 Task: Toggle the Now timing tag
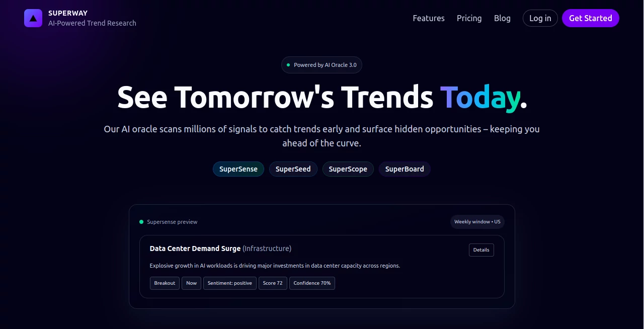(191, 283)
